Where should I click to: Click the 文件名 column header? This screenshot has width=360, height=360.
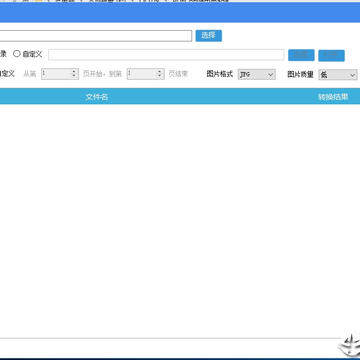97,97
